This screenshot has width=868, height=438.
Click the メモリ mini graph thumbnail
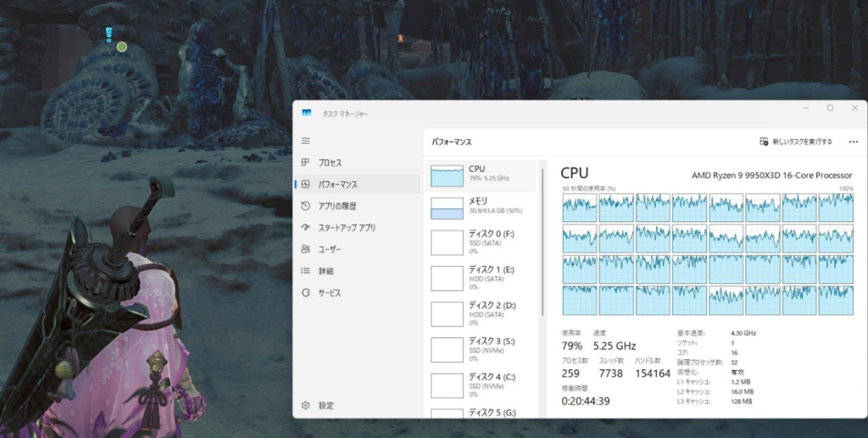(448, 208)
